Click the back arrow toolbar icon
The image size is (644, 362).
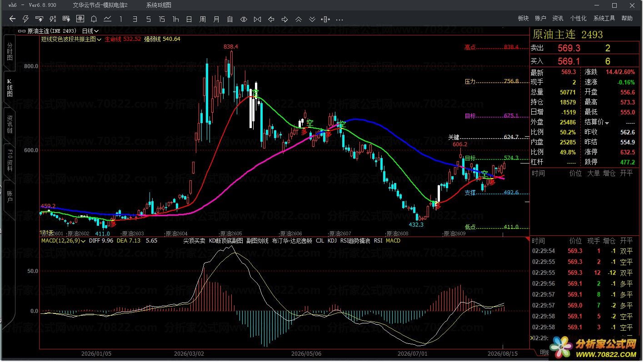tap(12, 19)
